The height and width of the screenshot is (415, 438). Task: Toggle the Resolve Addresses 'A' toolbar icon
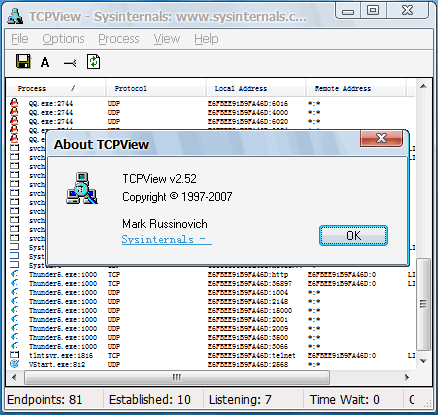45,62
